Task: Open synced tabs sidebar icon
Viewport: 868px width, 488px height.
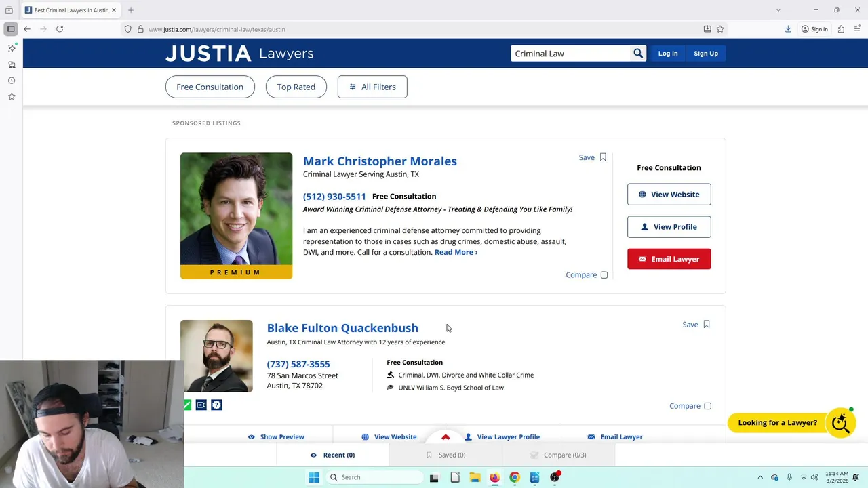Action: 12,64
